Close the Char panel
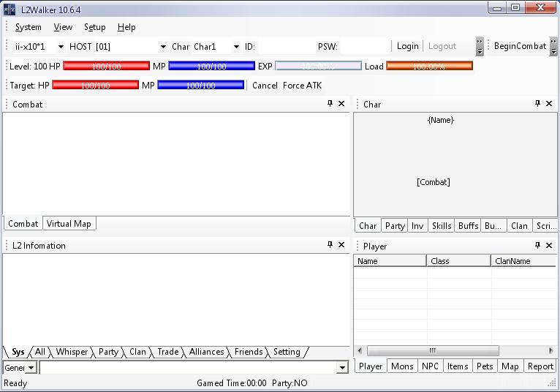560x392 pixels. pyautogui.click(x=549, y=104)
